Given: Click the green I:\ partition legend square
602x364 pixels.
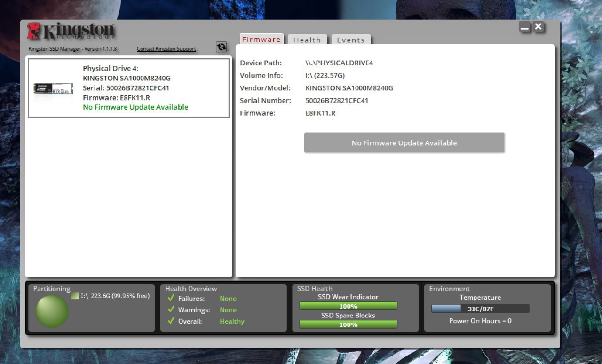Looking at the screenshot, I should point(75,296).
